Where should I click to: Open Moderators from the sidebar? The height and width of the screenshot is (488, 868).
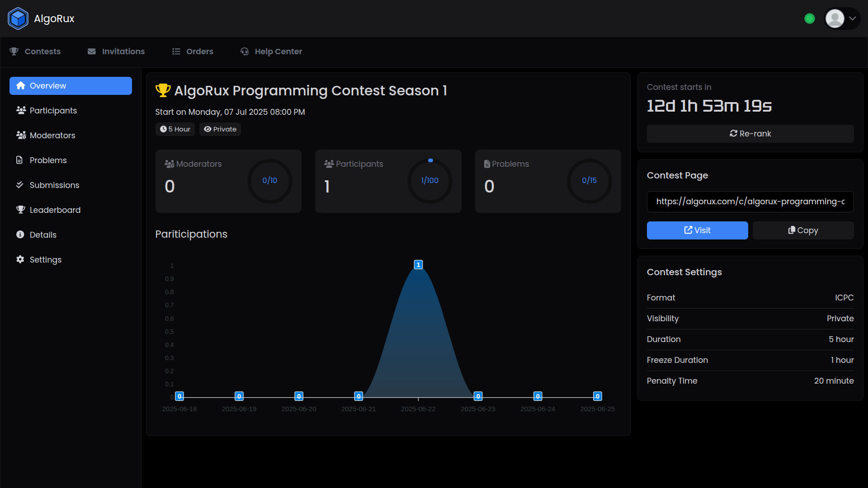(52, 136)
